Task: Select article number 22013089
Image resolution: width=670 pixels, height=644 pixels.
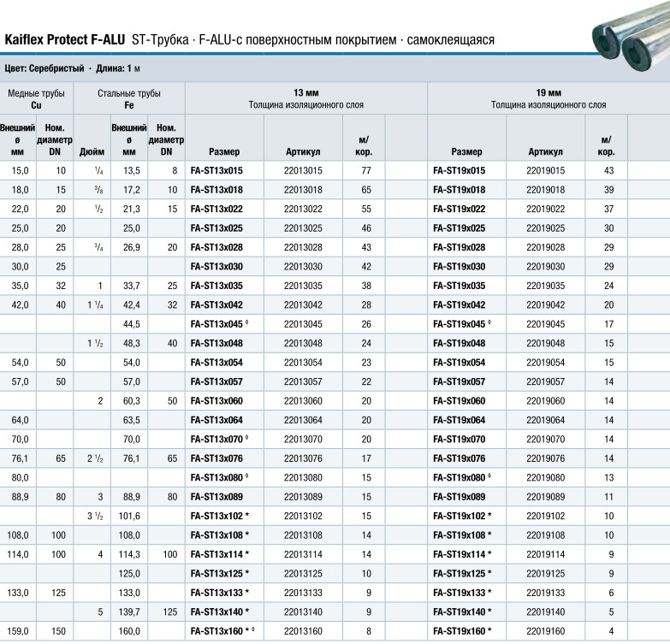Action: pyautogui.click(x=303, y=497)
